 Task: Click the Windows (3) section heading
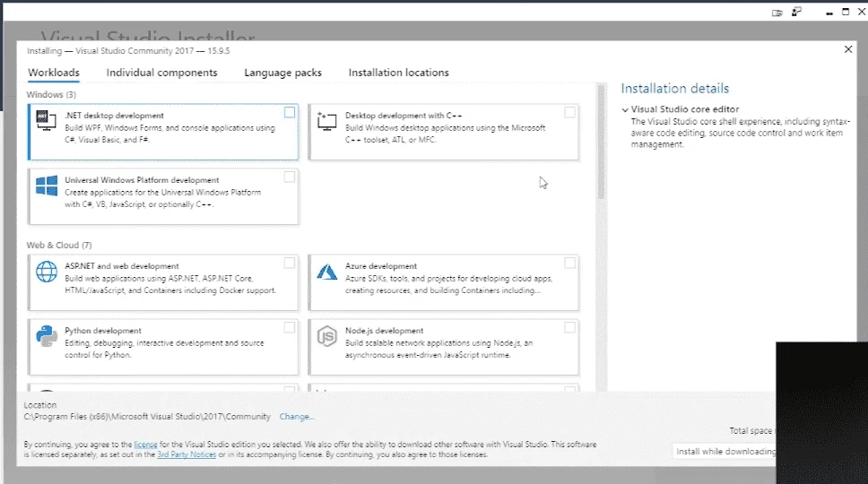coord(51,95)
